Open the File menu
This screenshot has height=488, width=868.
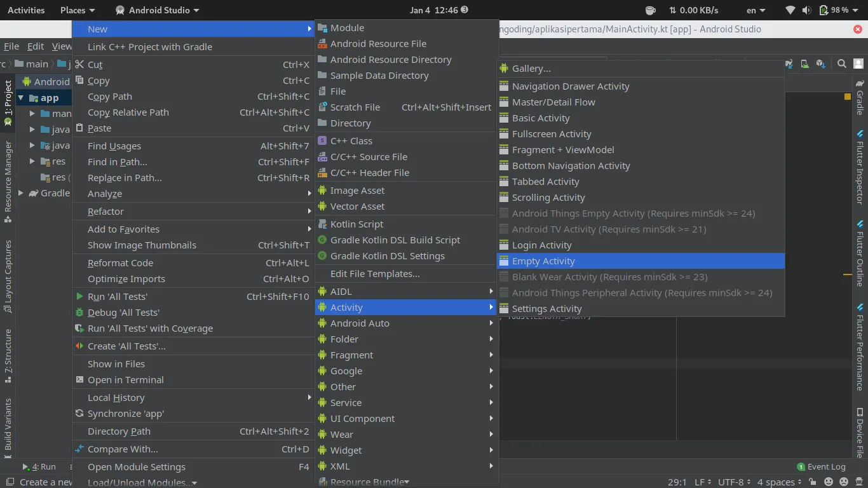tap(11, 46)
